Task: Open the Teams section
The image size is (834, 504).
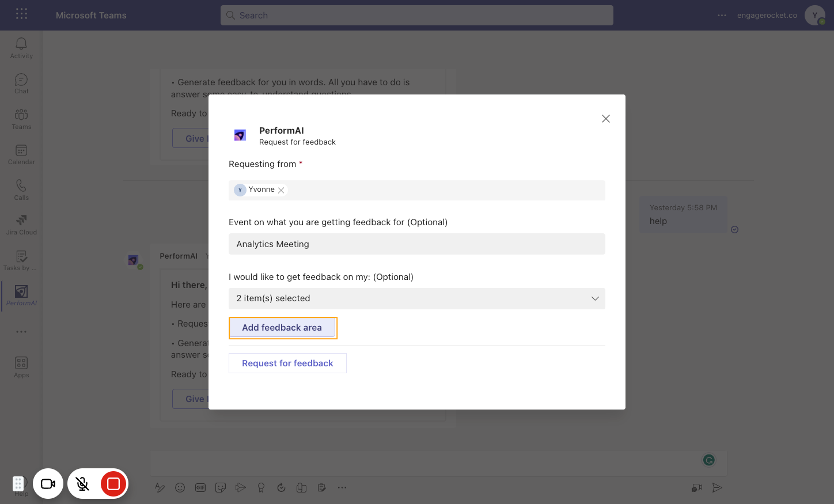Action: pos(21,119)
